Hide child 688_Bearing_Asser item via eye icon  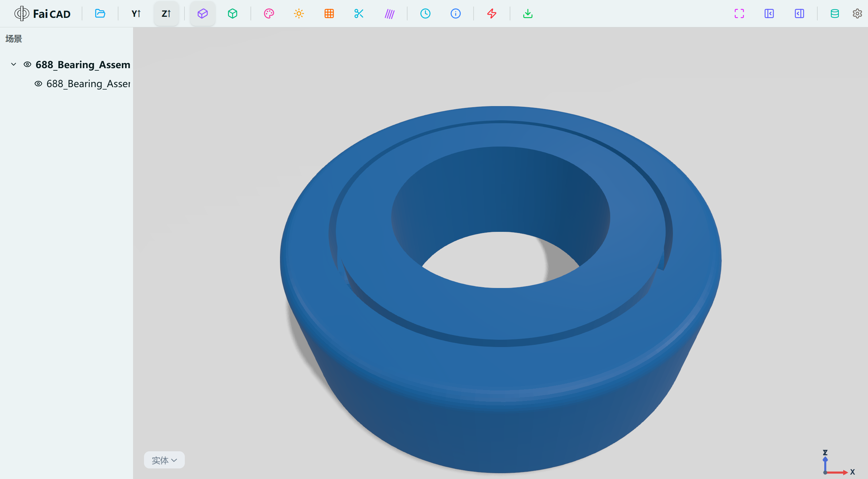pos(38,83)
